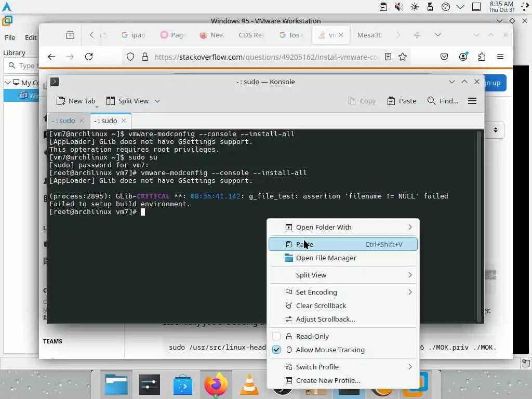The width and height of the screenshot is (532, 399).
Task: Click Split View toolbar button in Konsole
Action: point(128,101)
